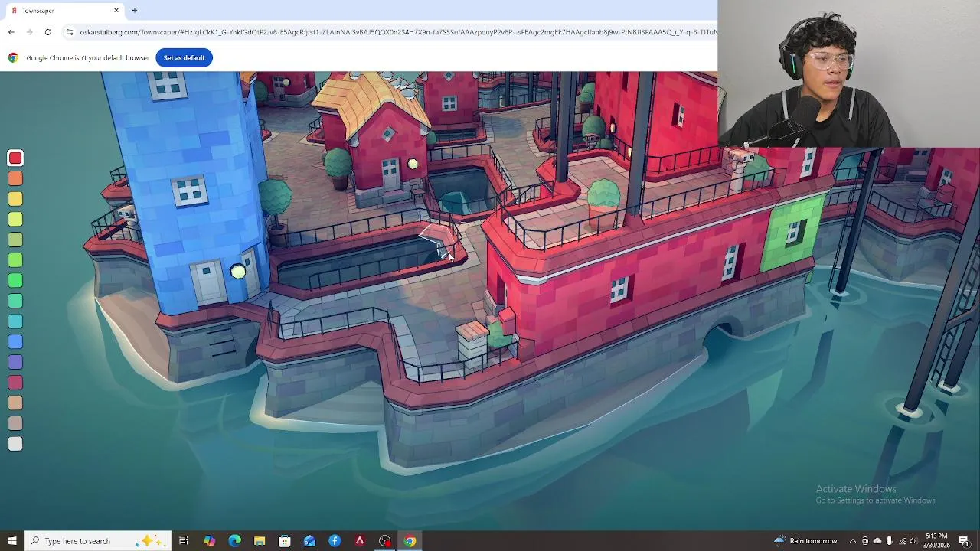Pick the indigo purple swatch below blue

[x=15, y=362]
